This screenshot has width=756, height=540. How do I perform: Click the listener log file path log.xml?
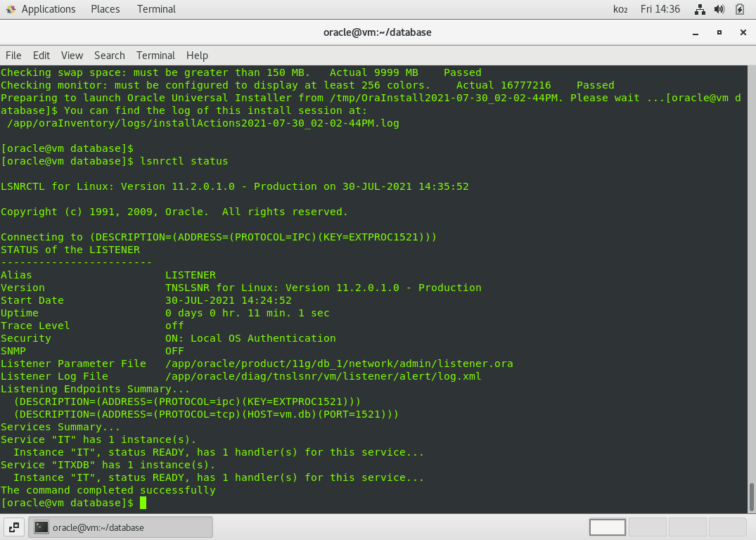point(323,376)
